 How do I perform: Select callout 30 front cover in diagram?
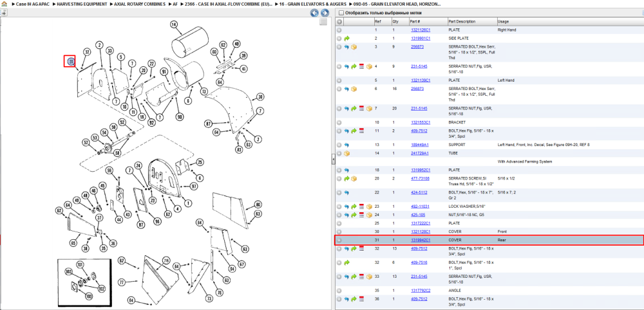coord(260,97)
